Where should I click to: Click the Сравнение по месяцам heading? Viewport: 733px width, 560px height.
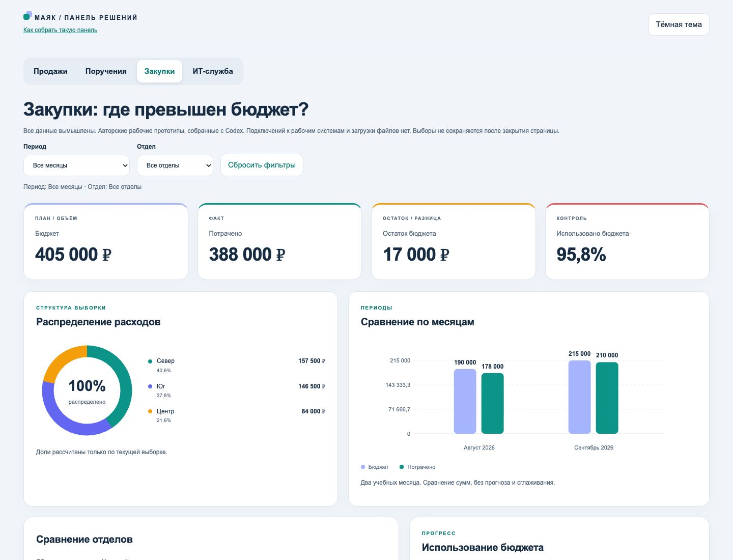pyautogui.click(x=417, y=322)
